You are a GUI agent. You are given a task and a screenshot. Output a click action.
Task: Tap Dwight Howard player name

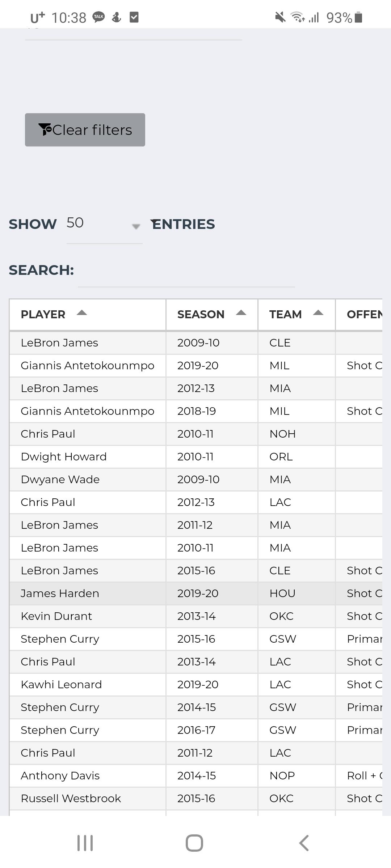pyautogui.click(x=64, y=457)
